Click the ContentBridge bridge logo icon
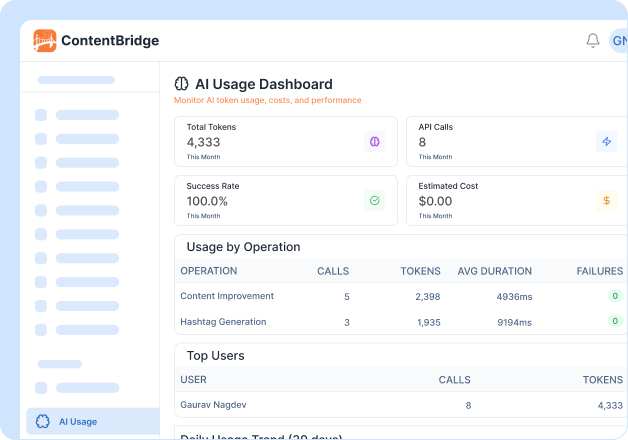Viewport: 628px width, 440px height. pos(45,40)
